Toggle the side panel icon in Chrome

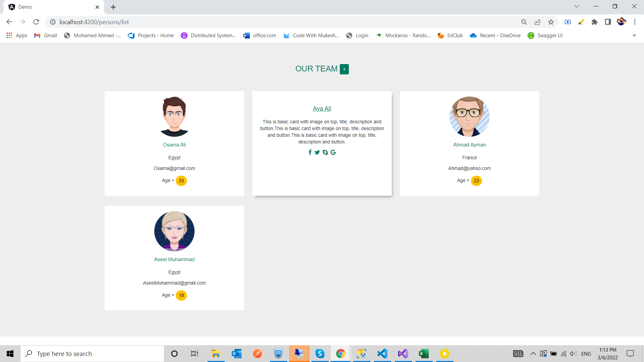click(608, 22)
